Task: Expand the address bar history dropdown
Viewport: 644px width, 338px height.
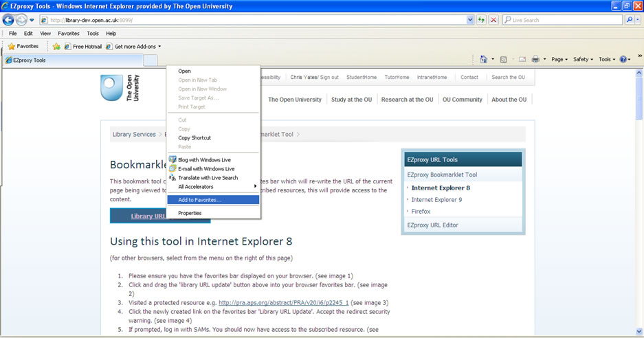Action: 470,20
